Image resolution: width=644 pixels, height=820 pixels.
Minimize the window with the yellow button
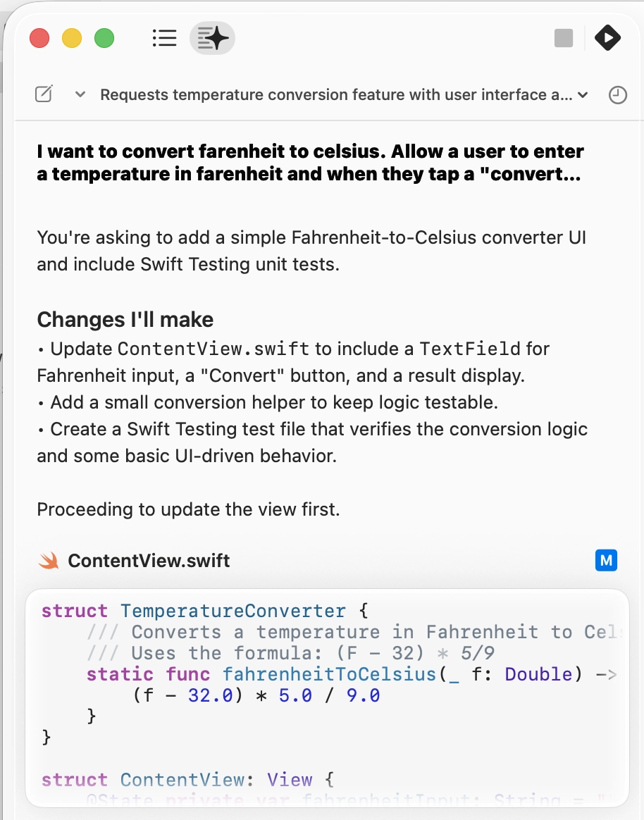72,38
